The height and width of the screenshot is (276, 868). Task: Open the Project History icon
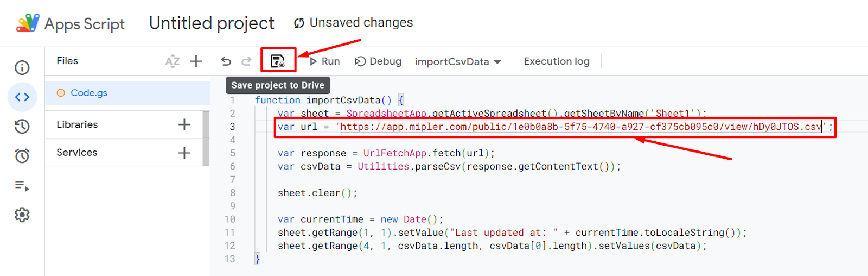tap(22, 127)
